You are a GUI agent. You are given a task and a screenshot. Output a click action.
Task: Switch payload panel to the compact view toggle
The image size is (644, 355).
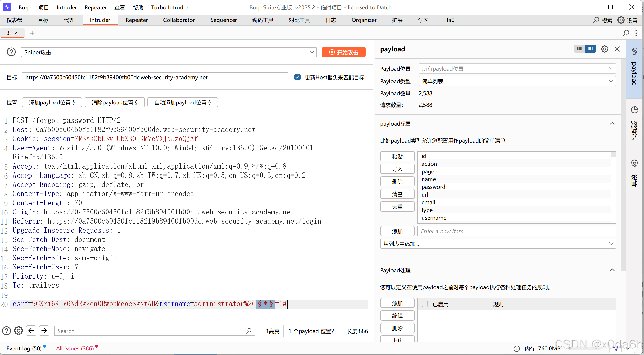[579, 48]
